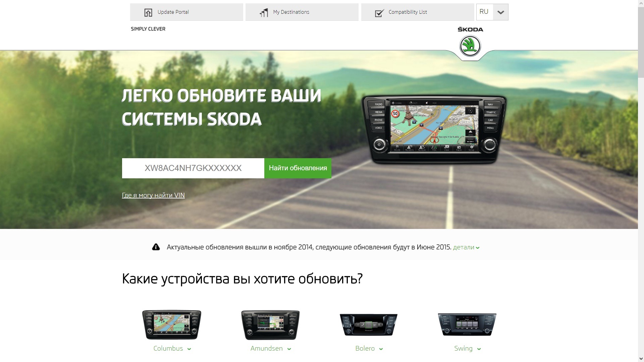Open the Update Portal tab
The image size is (644, 362).
pyautogui.click(x=186, y=12)
